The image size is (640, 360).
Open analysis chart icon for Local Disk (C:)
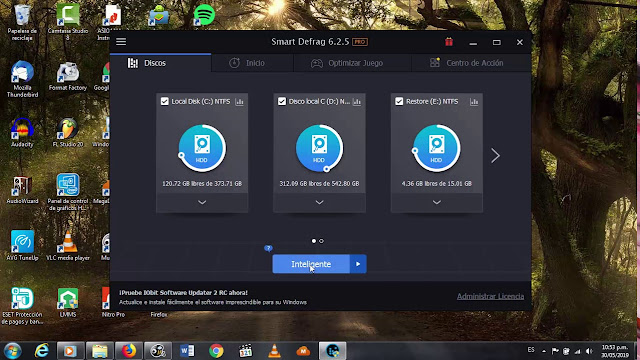pos(240,102)
